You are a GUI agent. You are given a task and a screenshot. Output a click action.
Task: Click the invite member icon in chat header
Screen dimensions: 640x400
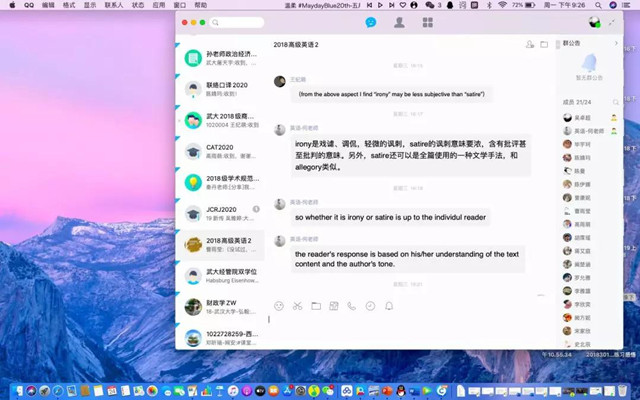pos(529,45)
